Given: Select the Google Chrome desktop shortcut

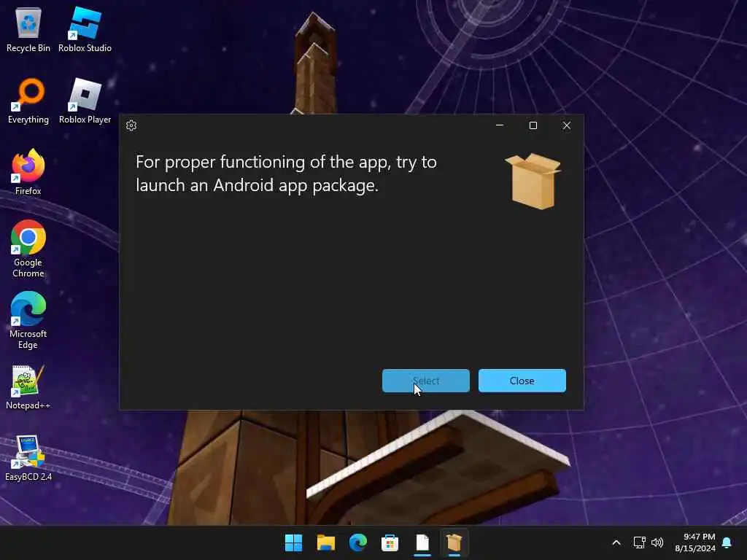Looking at the screenshot, I should [x=28, y=249].
